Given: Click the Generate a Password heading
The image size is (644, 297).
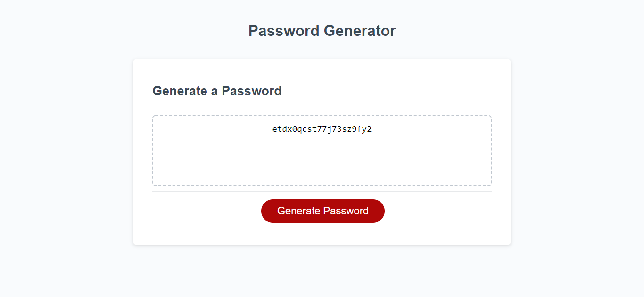Looking at the screenshot, I should click(216, 91).
